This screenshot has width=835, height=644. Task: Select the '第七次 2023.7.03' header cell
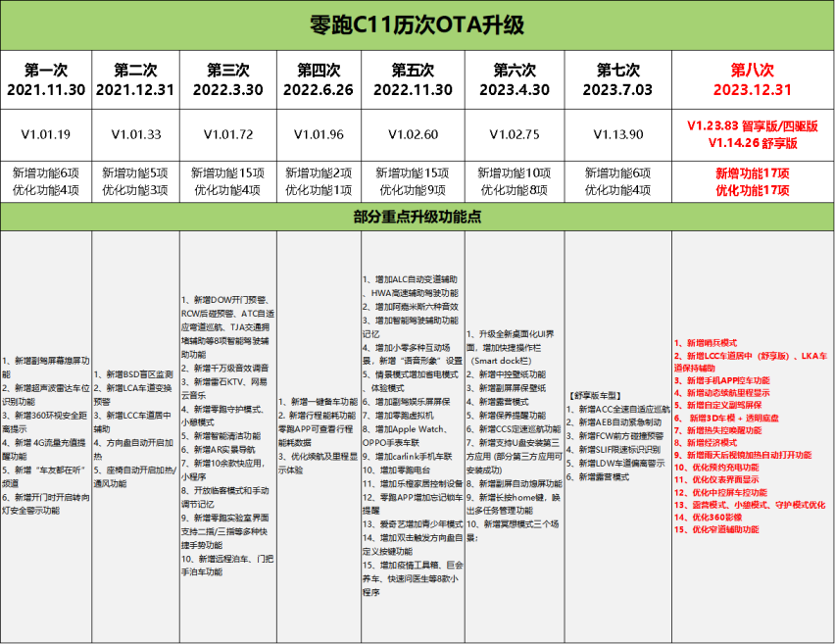point(617,80)
